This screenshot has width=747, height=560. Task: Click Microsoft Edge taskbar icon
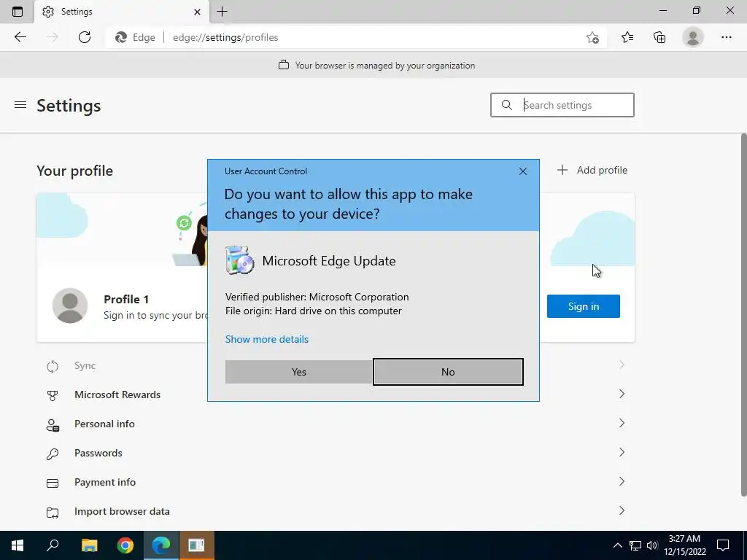pyautogui.click(x=161, y=545)
